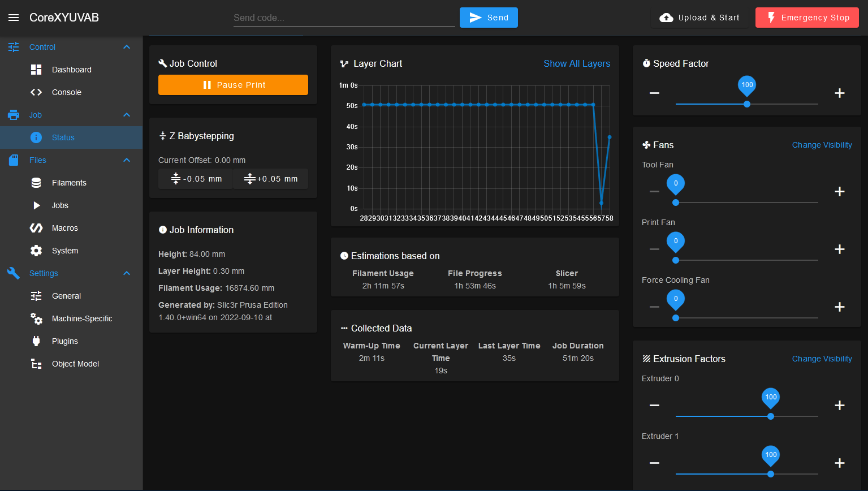Viewport: 868px width, 491px height.
Task: Click the Job printer icon in sidebar
Action: 14,115
